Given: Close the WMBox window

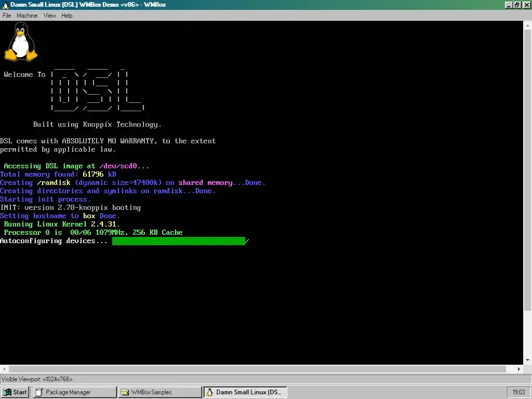Looking at the screenshot, I should click(x=526, y=5).
